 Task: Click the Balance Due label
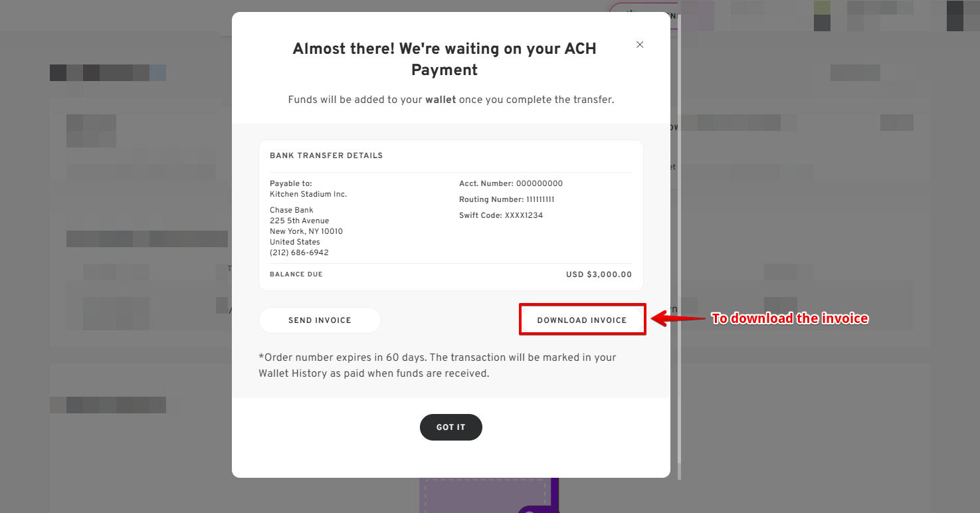[x=296, y=274]
